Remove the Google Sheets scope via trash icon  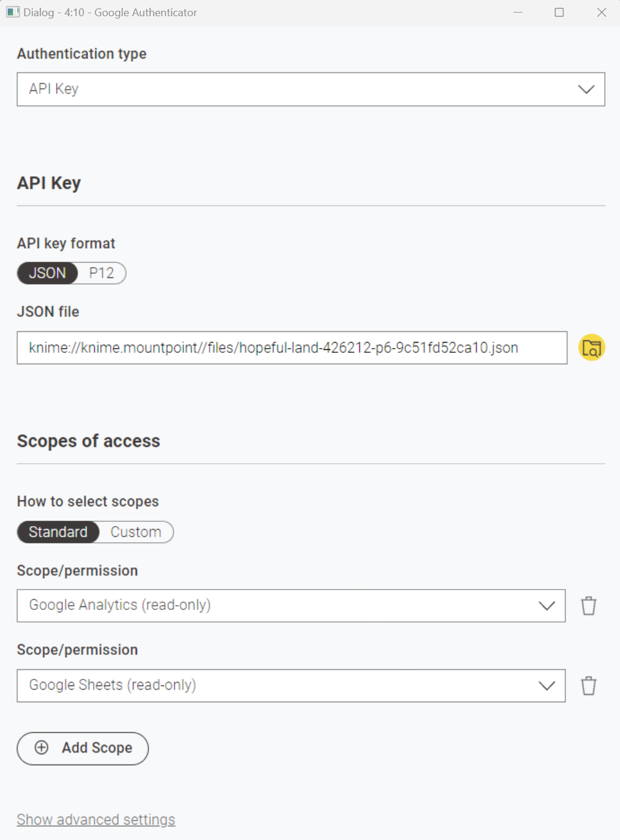[x=588, y=685]
